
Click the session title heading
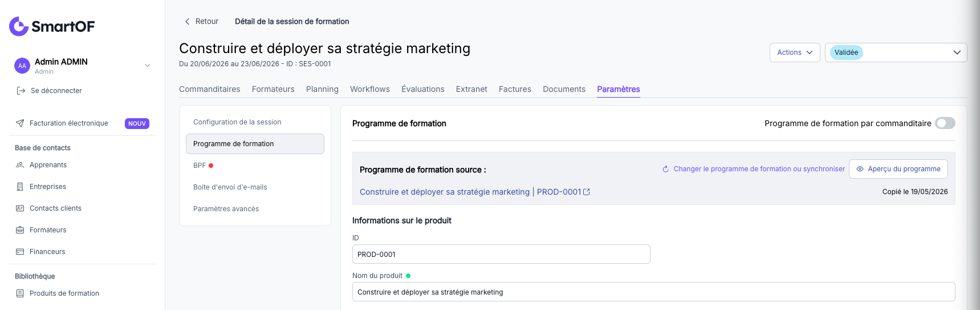tap(324, 49)
